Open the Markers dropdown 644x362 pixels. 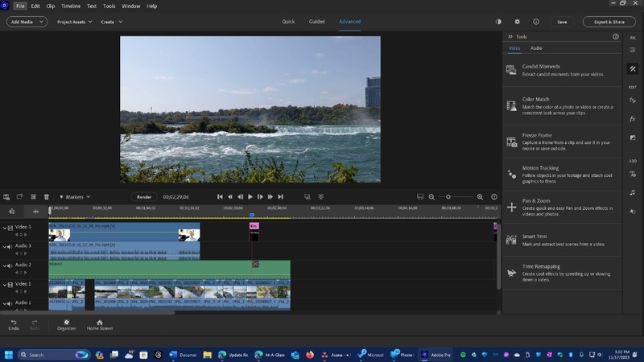75,197
